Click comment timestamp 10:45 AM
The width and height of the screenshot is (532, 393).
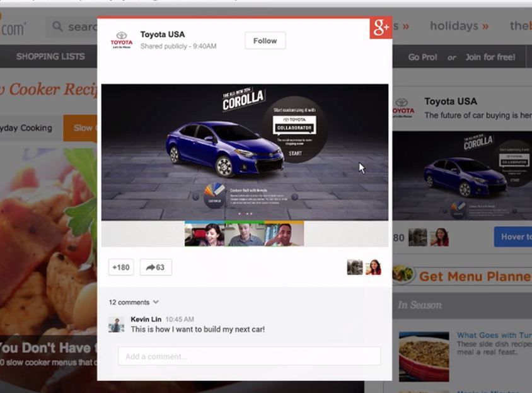click(180, 319)
